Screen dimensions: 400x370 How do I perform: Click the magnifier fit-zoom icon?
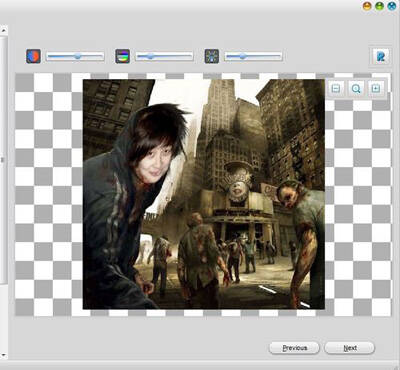click(356, 89)
